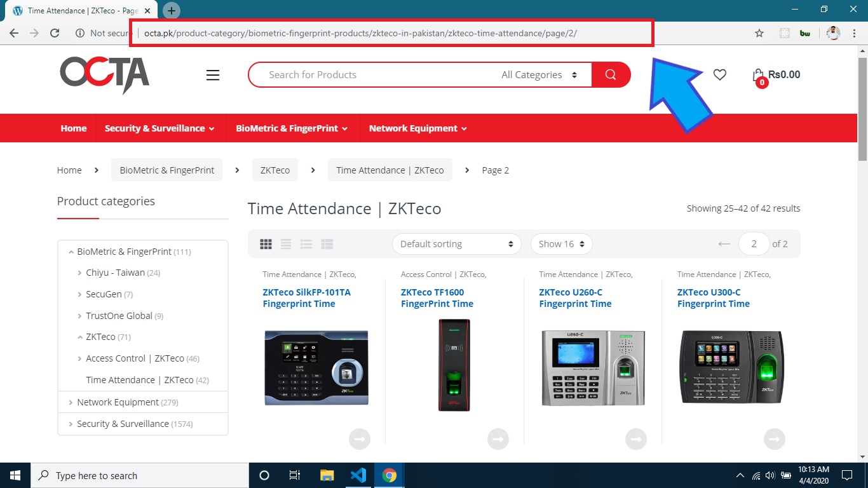Open Cortana circle icon in taskbar
This screenshot has width=868, height=488.
pyautogui.click(x=264, y=475)
